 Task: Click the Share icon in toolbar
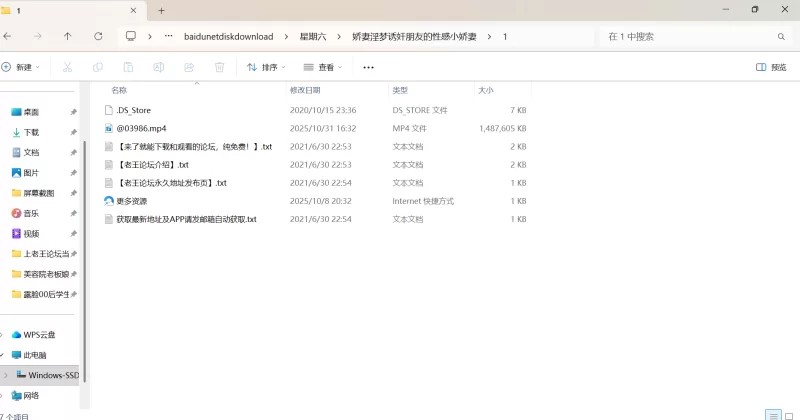point(189,67)
